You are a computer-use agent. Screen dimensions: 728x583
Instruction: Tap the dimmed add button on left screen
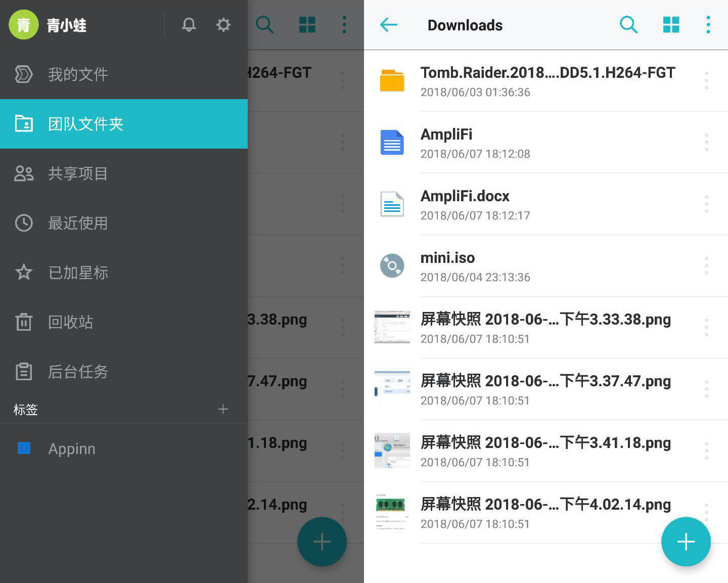tap(322, 542)
